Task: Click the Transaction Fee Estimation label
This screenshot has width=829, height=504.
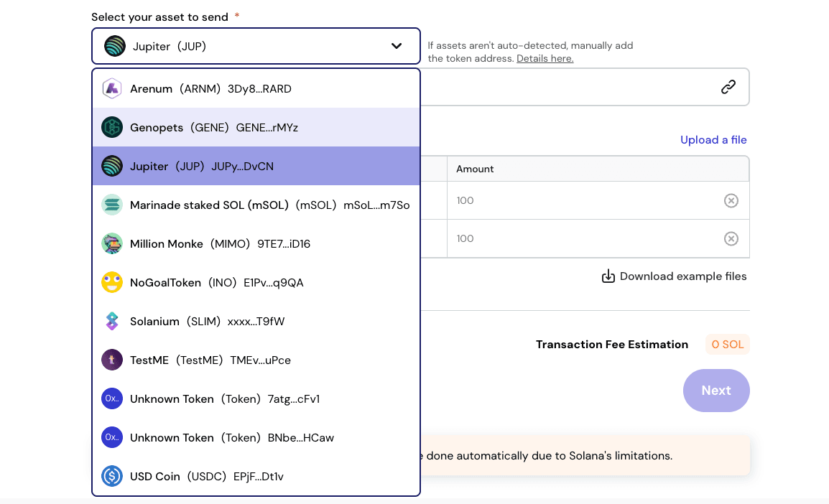Action: tap(612, 345)
